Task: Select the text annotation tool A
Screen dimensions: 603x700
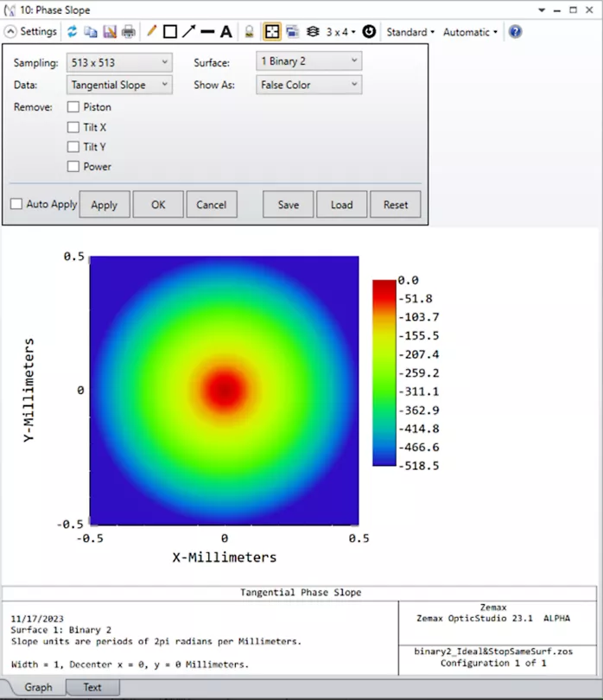Action: pyautogui.click(x=226, y=32)
